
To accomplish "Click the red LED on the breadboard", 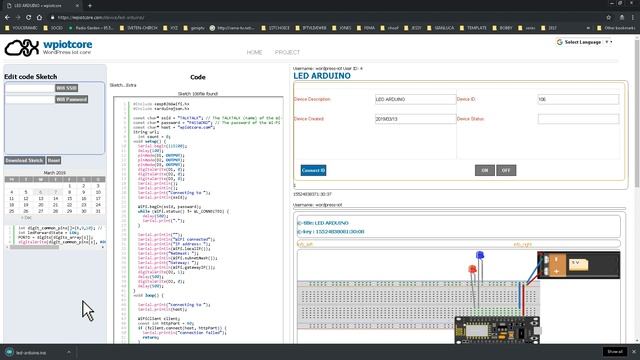I will click(x=472, y=269).
